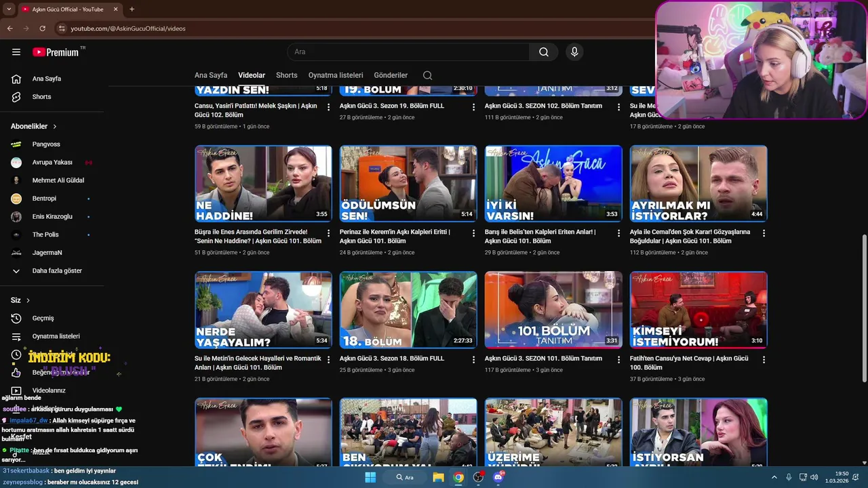Play KİMSEYİ İSTEMİYORUM! video thumbnail
The image size is (868, 488).
[x=698, y=310]
